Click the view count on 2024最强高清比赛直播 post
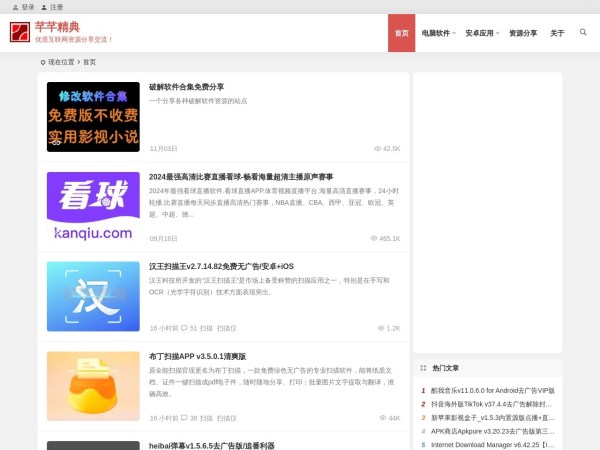Screen dimensions: 600x450 (386, 239)
